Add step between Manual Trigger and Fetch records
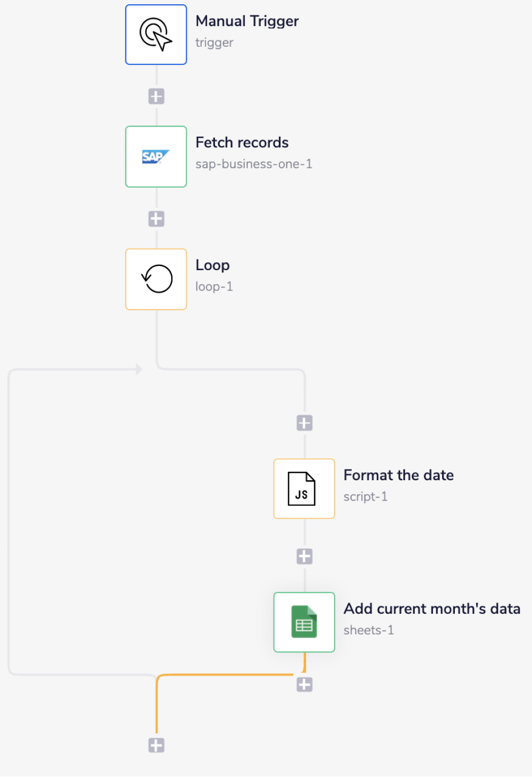 click(156, 96)
